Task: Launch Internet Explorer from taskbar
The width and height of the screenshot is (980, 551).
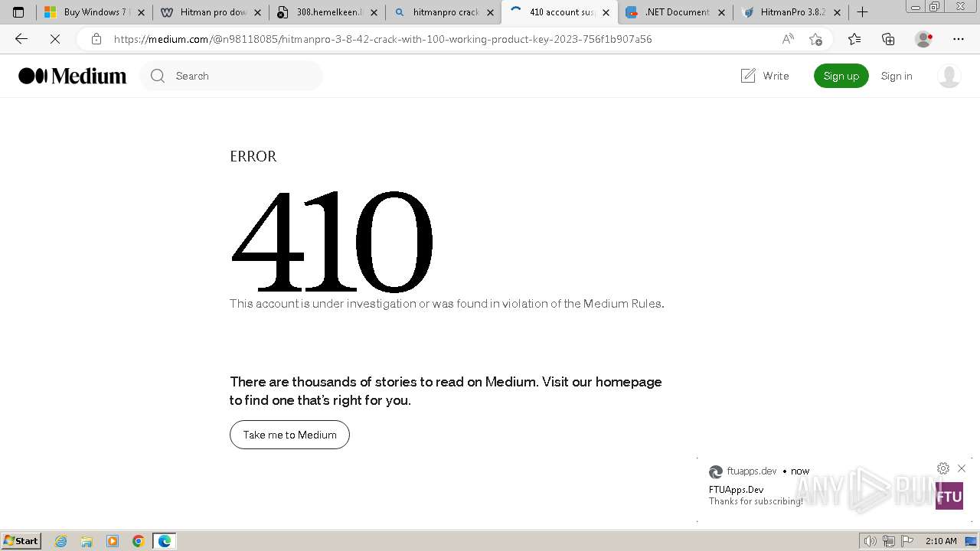Action: [x=61, y=541]
